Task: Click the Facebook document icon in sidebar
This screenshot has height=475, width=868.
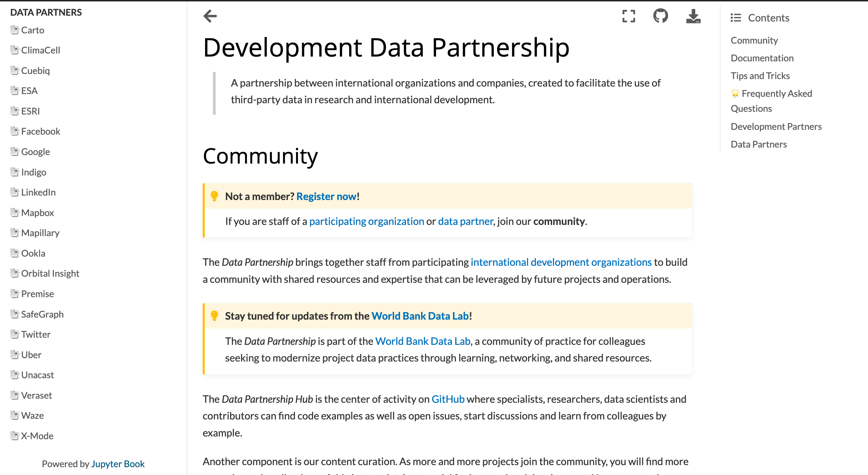Action: click(15, 131)
